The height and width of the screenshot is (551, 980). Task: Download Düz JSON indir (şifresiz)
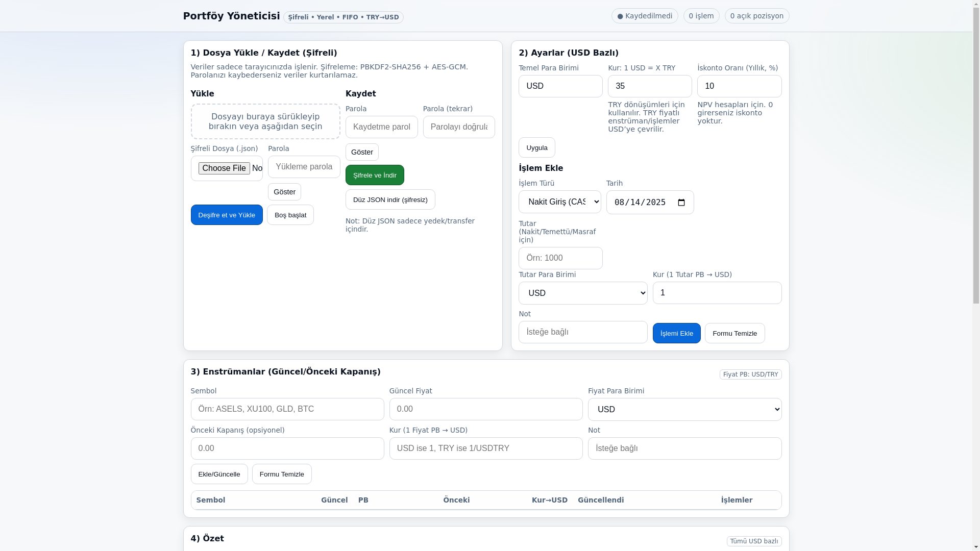[x=390, y=199]
